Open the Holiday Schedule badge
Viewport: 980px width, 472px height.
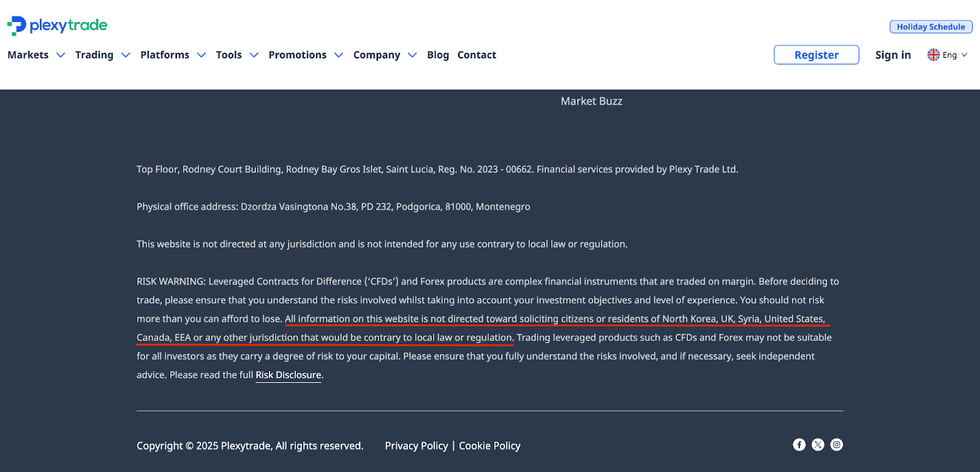tap(931, 27)
